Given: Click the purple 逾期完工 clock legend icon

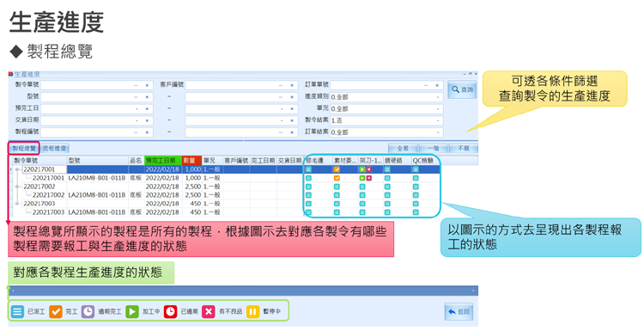Looking at the screenshot, I should pos(88,311).
